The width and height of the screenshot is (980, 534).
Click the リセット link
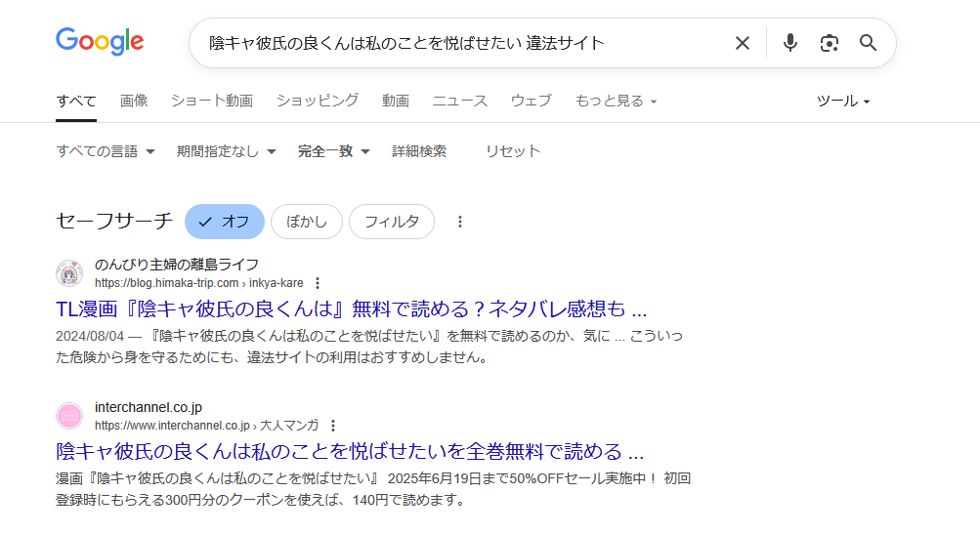pyautogui.click(x=513, y=151)
